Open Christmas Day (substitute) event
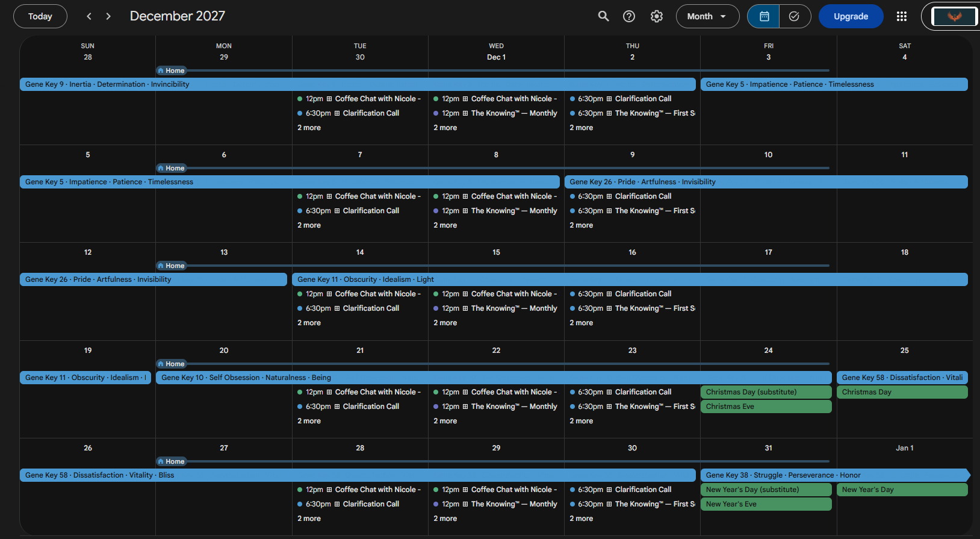The width and height of the screenshot is (980, 539). click(x=766, y=392)
